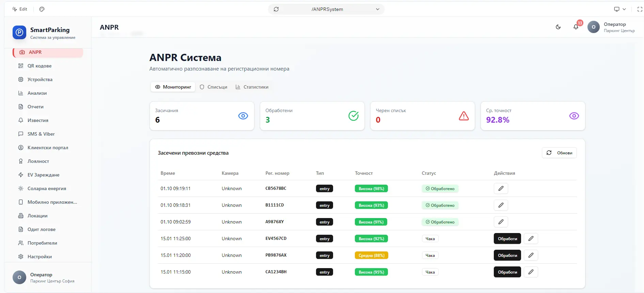Click the Клиентски портал user icon
Viewport: 644px width, 293px height.
[21, 148]
